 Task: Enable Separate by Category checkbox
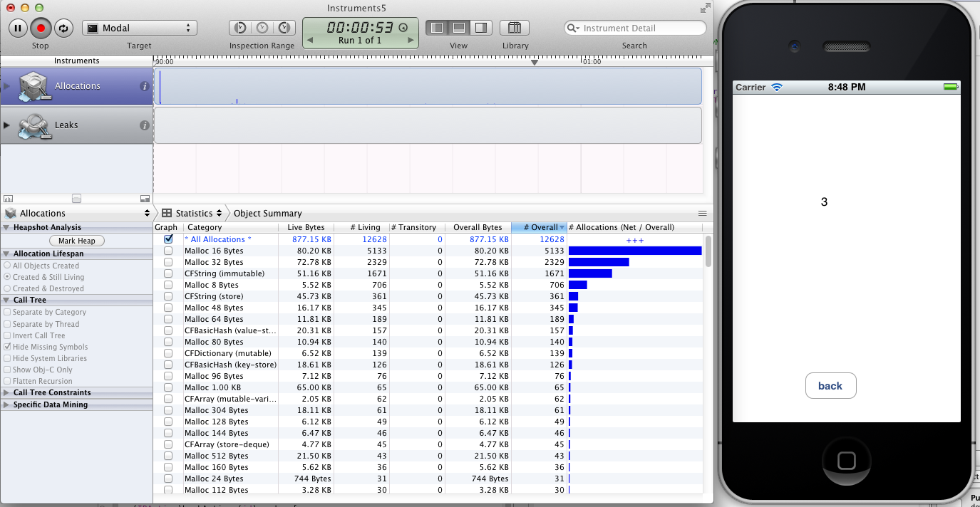7,312
